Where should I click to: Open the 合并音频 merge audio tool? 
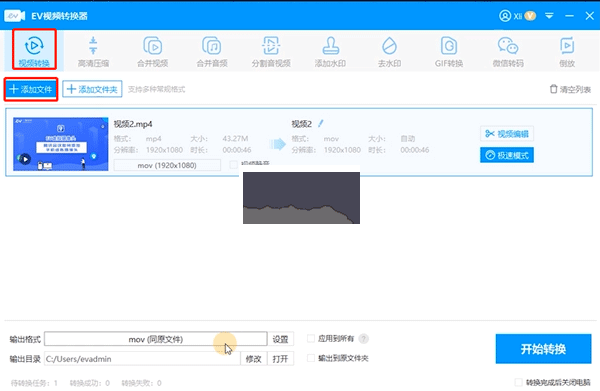pos(212,52)
